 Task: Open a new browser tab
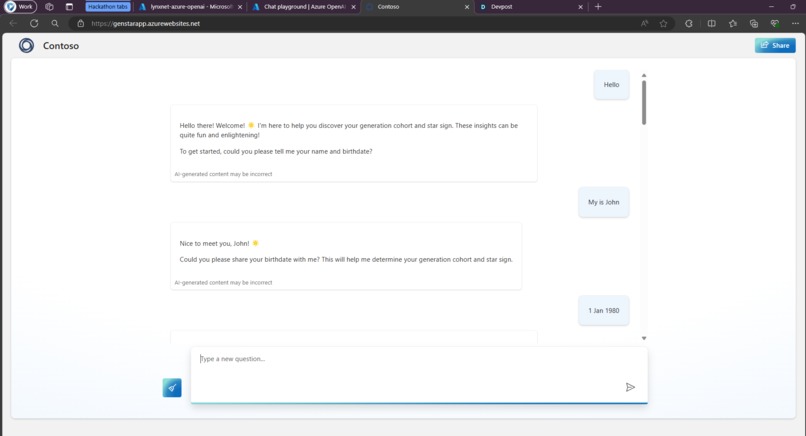point(598,7)
